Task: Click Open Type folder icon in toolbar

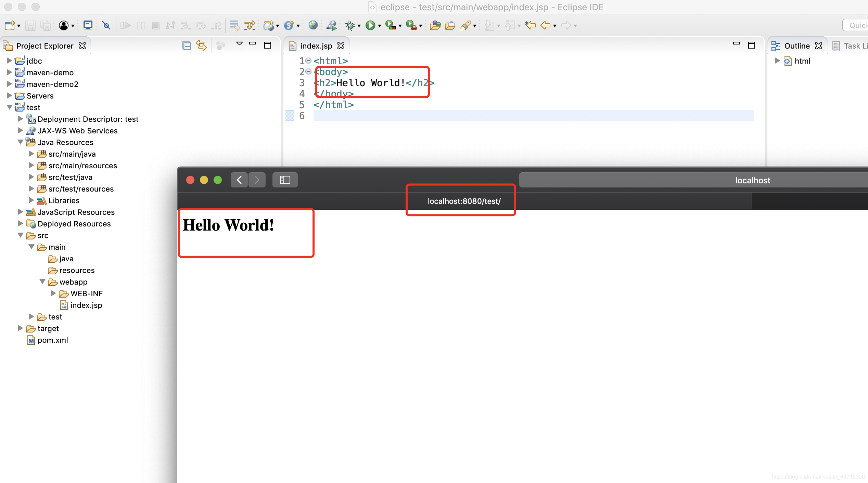Action: click(x=435, y=25)
